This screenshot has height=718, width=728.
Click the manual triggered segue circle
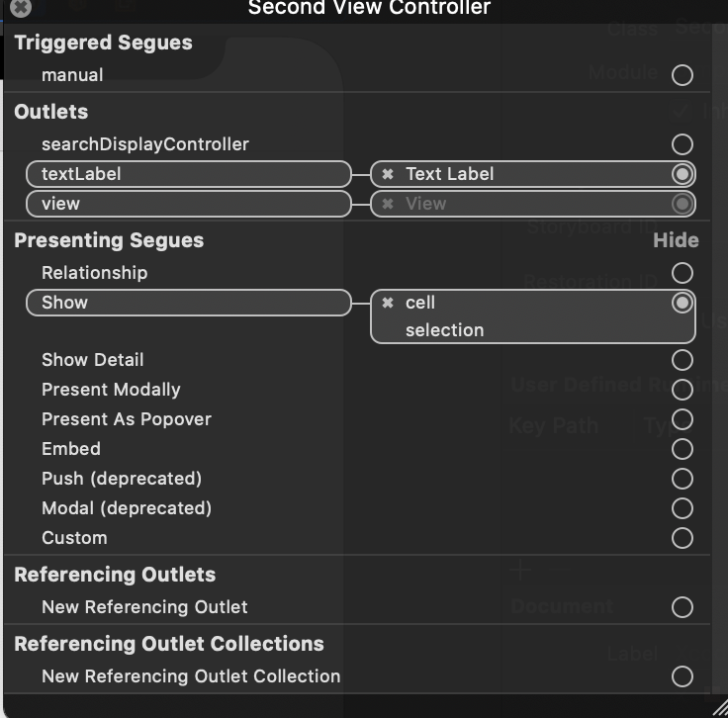[x=682, y=75]
